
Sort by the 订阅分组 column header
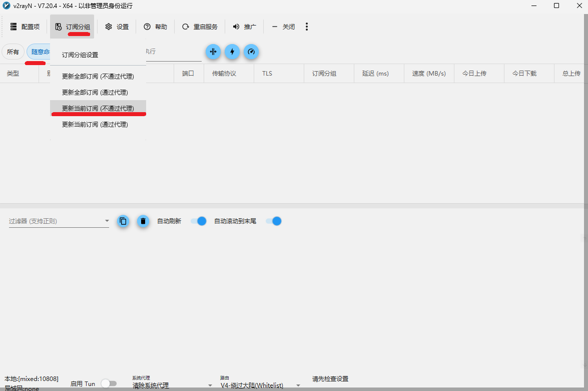click(x=329, y=74)
